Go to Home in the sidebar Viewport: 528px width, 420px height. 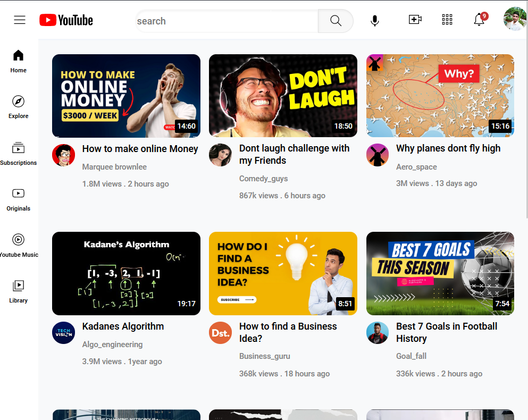click(18, 61)
